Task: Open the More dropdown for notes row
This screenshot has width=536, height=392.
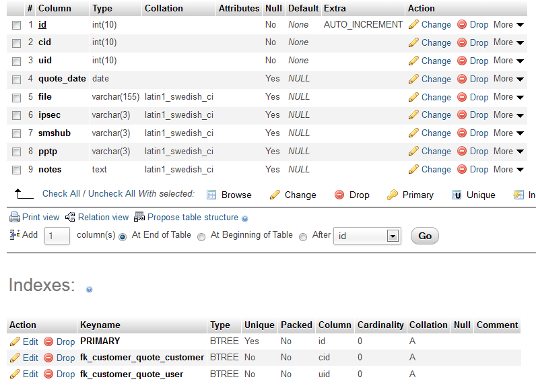Action: point(508,169)
